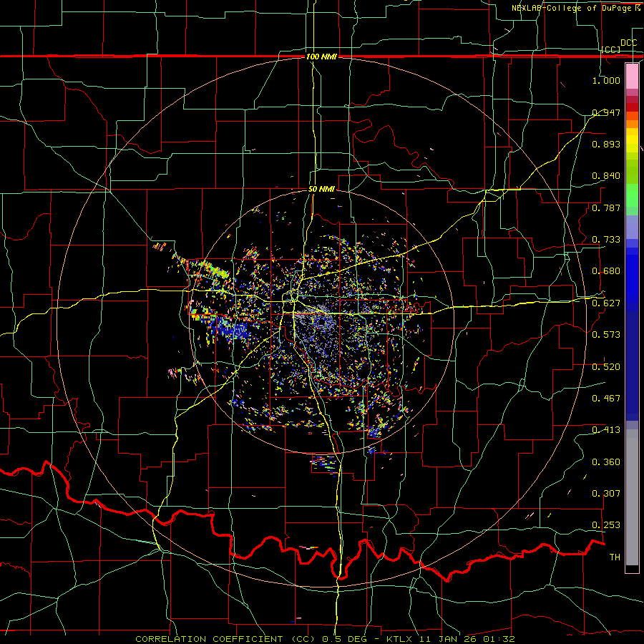Pick the bright green color scale segment

click(632, 195)
